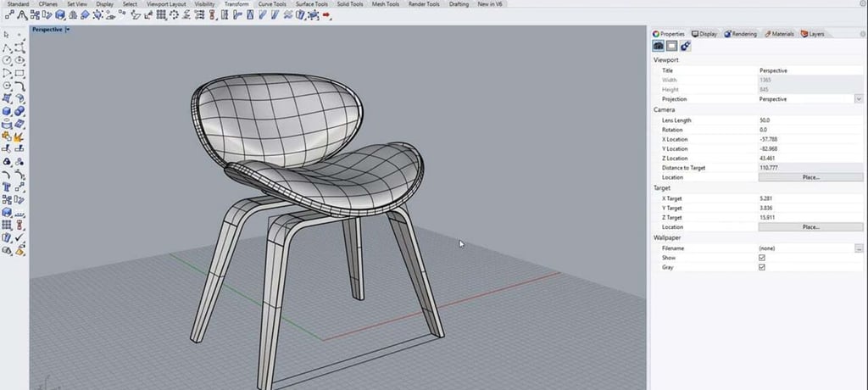Viewport: 868px width, 390px height.
Task: Select the Circle tool in left sidebar
Action: pos(7,60)
